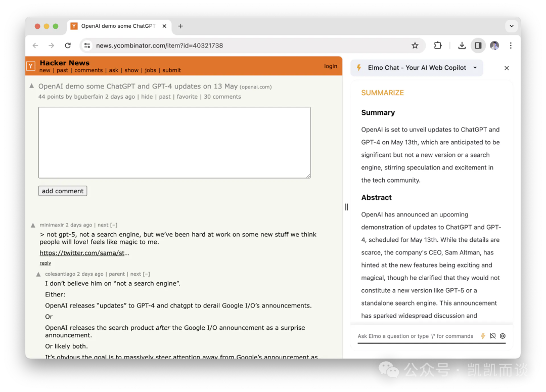Open Elmo settings target icon
The image size is (546, 392).
coord(503,336)
